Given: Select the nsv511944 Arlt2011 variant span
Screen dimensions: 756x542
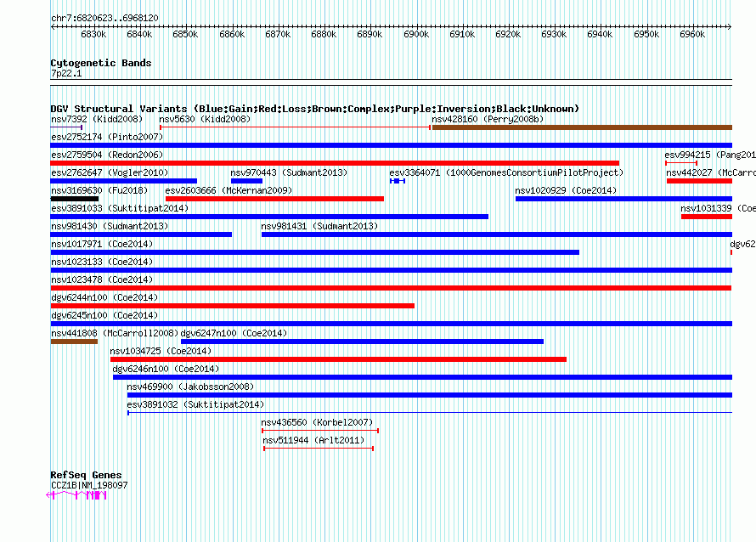Looking at the screenshot, I should (318, 449).
